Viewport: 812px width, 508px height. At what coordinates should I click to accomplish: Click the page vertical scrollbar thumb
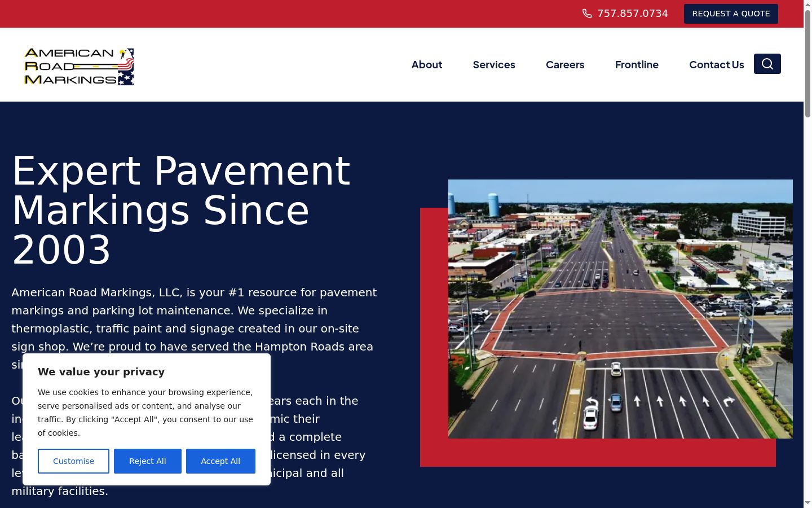point(807,63)
